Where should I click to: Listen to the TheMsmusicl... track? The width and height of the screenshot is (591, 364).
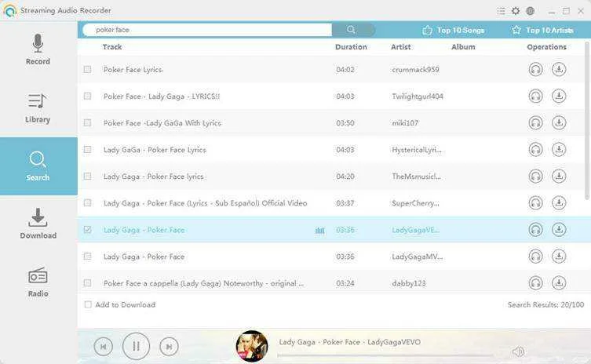(535, 177)
